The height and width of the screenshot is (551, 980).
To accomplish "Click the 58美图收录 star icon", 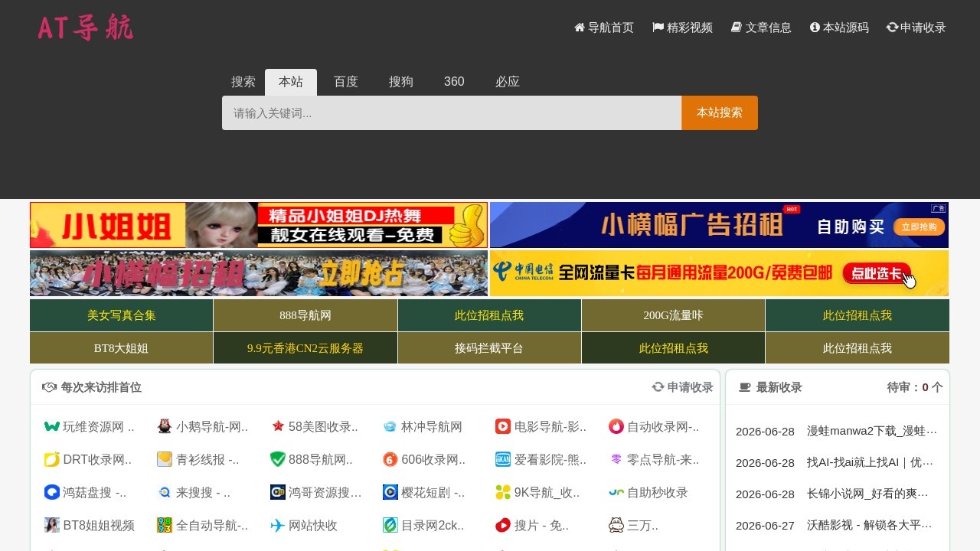I will click(278, 427).
